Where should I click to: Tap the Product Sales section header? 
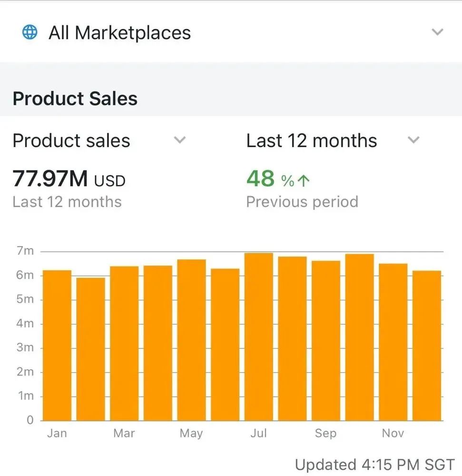(x=75, y=99)
